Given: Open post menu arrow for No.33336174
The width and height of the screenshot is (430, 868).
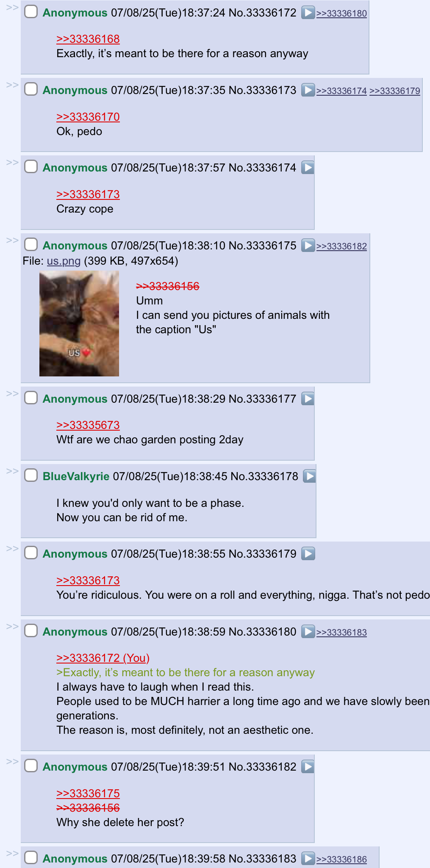Looking at the screenshot, I should click(x=308, y=168).
